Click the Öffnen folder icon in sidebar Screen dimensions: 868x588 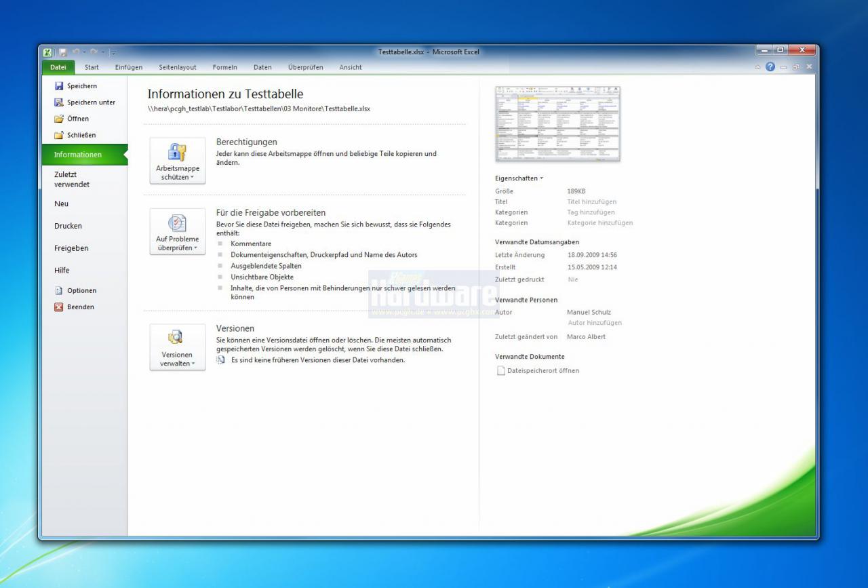(59, 119)
